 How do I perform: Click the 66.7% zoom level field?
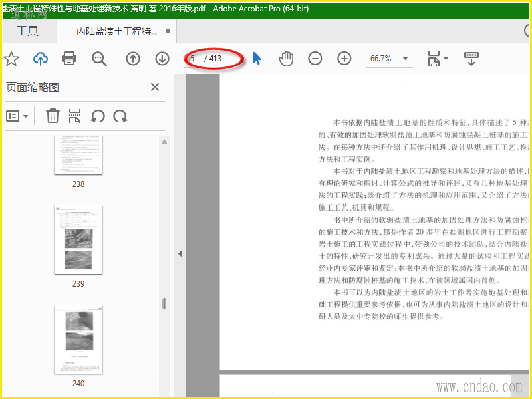[380, 59]
